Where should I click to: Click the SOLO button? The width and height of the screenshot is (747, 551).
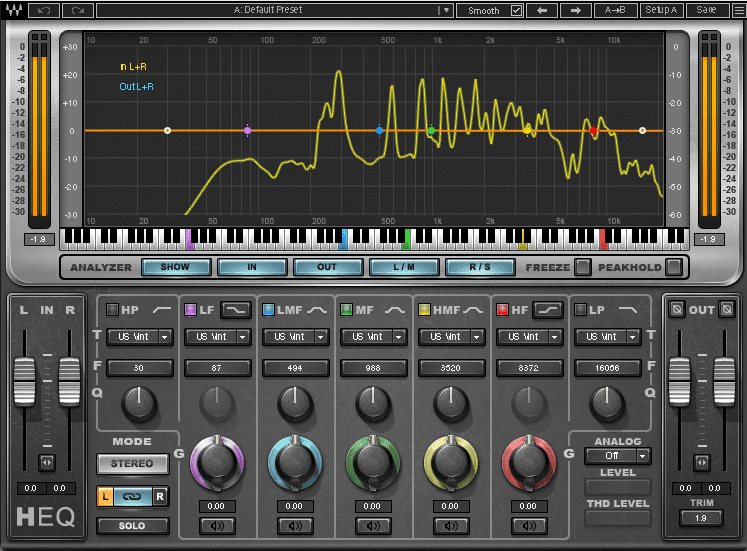[x=132, y=526]
